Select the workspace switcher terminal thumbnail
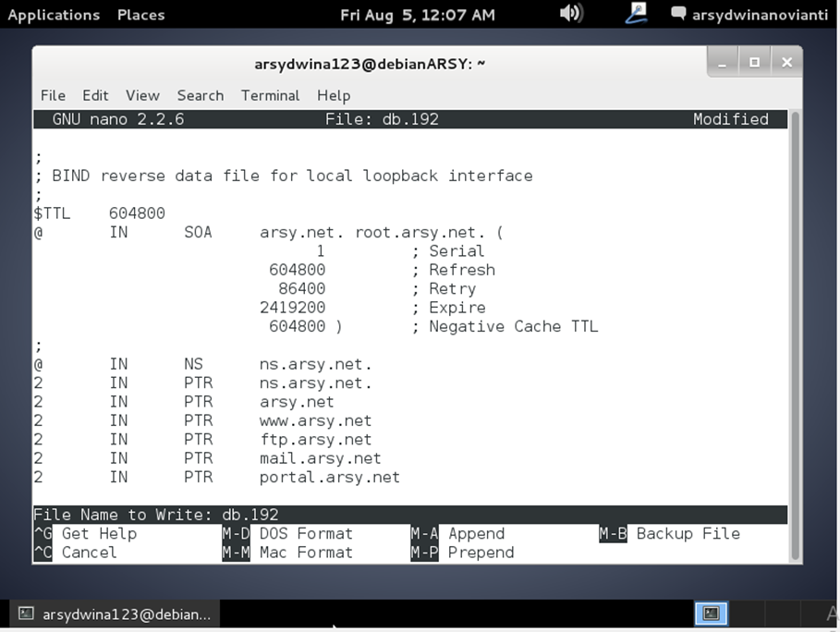This screenshot has width=840, height=632. tap(711, 614)
